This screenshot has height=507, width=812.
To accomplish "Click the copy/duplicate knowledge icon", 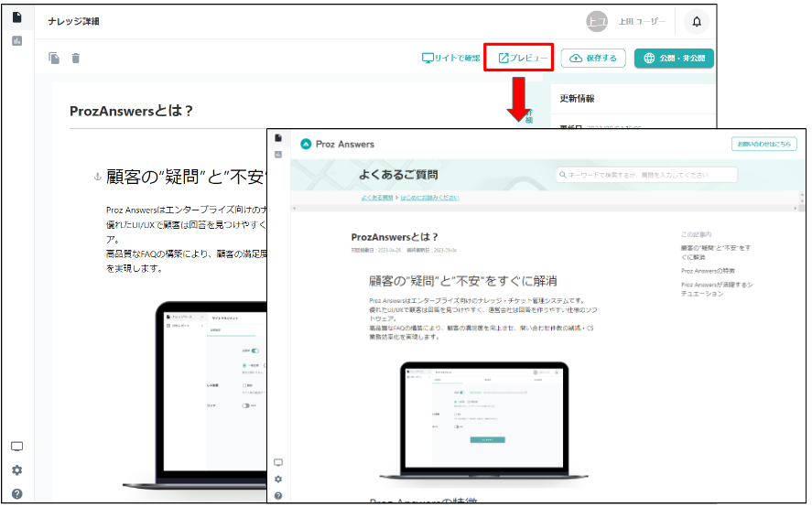I will point(54,58).
